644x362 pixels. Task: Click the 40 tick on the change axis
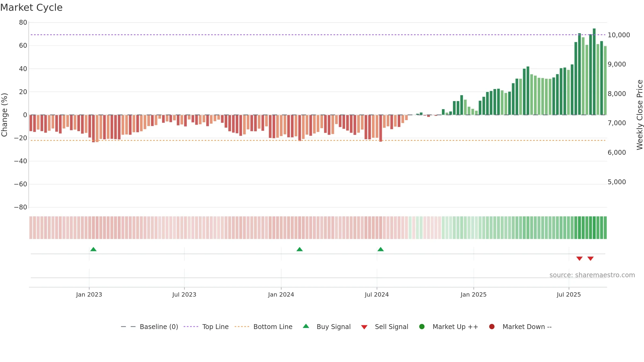(23, 69)
